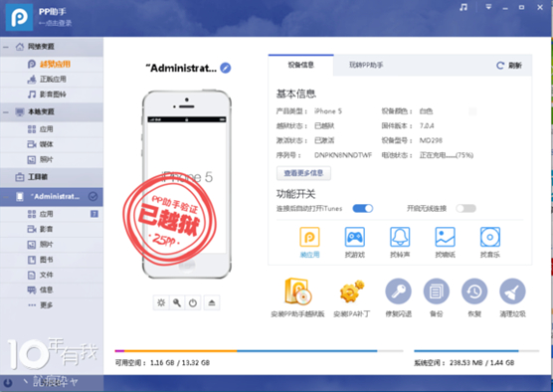The width and height of the screenshot is (553, 392).
Task: Click the 刷新 refresh button
Action: coord(509,66)
